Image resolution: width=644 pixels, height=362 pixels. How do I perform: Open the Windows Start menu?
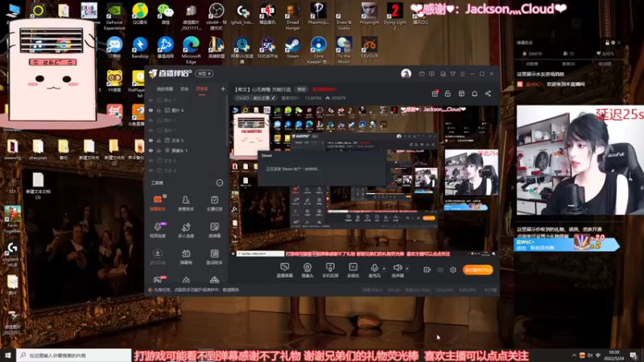tap(8, 355)
